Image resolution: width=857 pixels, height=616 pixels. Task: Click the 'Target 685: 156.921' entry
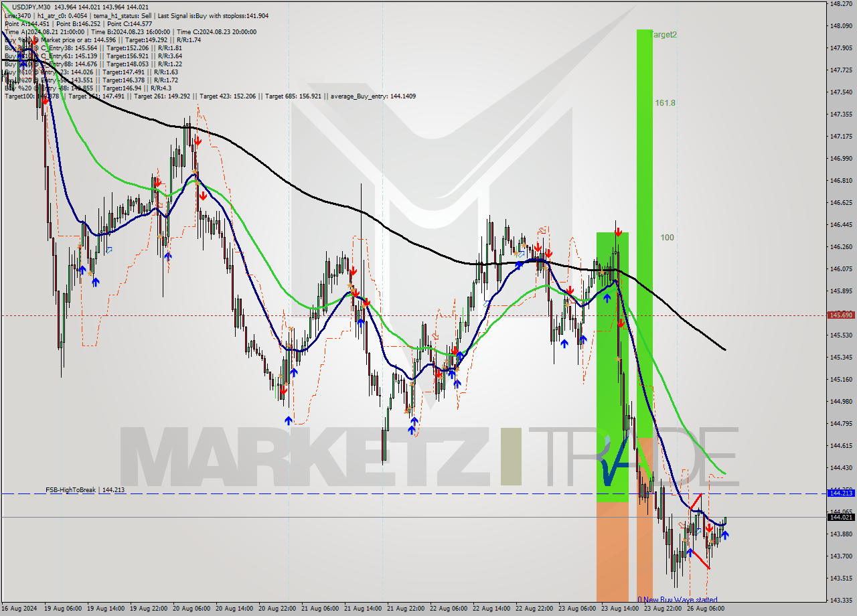(294, 96)
